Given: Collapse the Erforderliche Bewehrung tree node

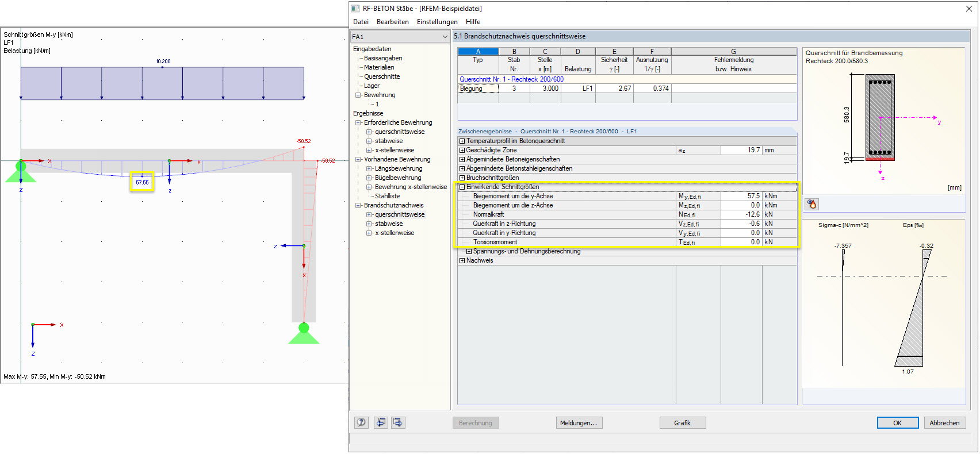Looking at the screenshot, I should (x=358, y=122).
